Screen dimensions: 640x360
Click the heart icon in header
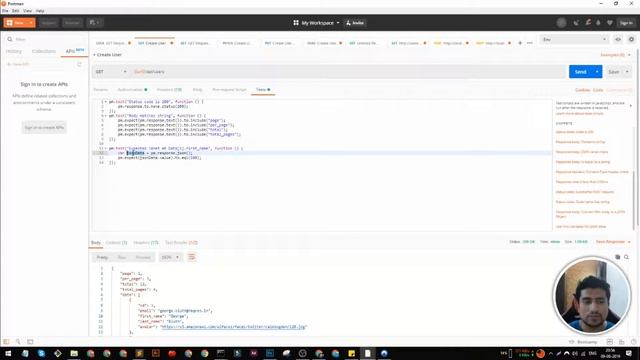609,23
